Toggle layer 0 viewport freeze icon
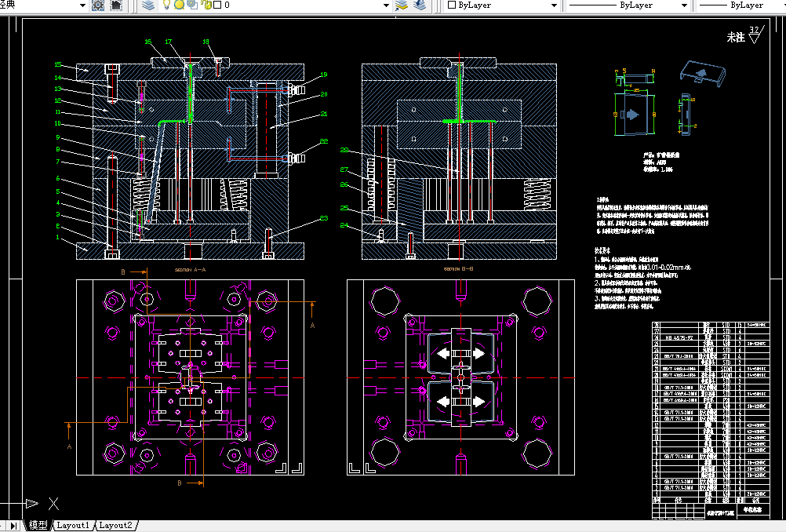Viewport: 786px width, 532px height. point(192,5)
